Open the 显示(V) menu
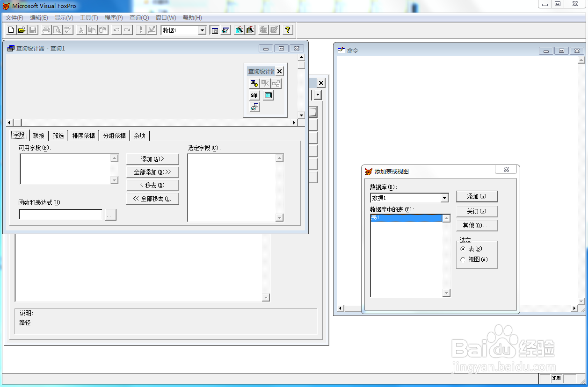Screen dimensions: 588x387 click(64, 18)
